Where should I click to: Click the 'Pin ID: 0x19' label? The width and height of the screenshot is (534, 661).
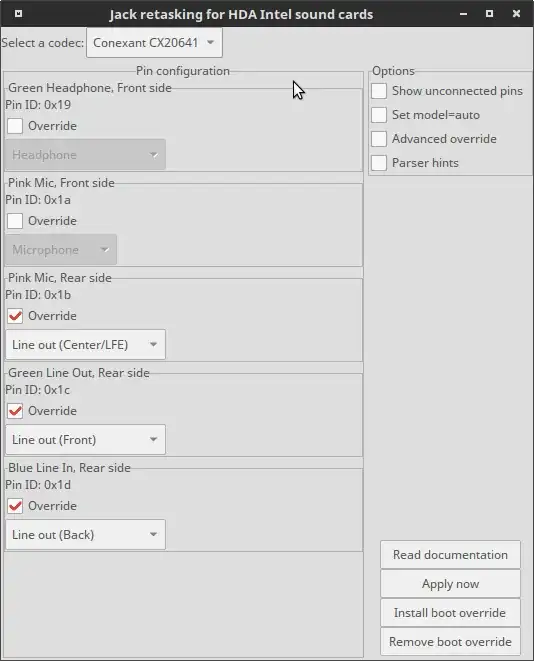coord(38,105)
